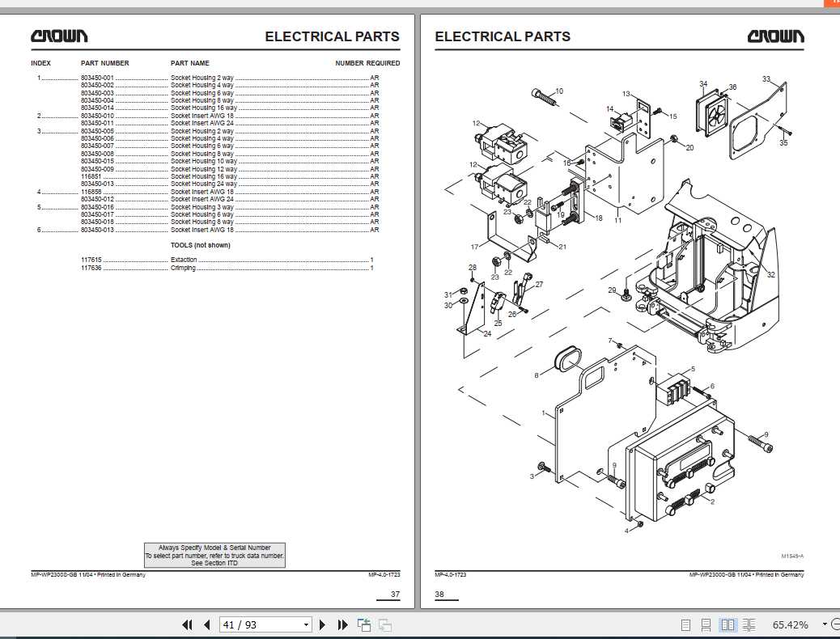Click tool part number 117615
This screenshot has height=639, width=840.
[91, 260]
